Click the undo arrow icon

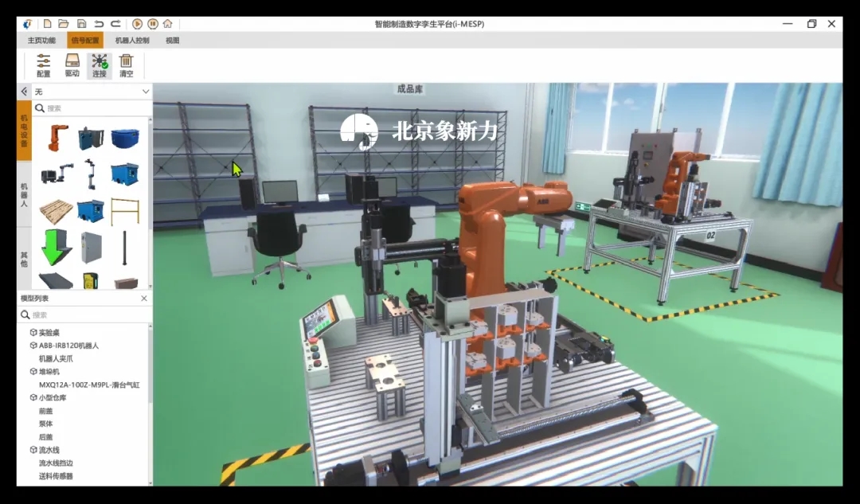pyautogui.click(x=99, y=24)
